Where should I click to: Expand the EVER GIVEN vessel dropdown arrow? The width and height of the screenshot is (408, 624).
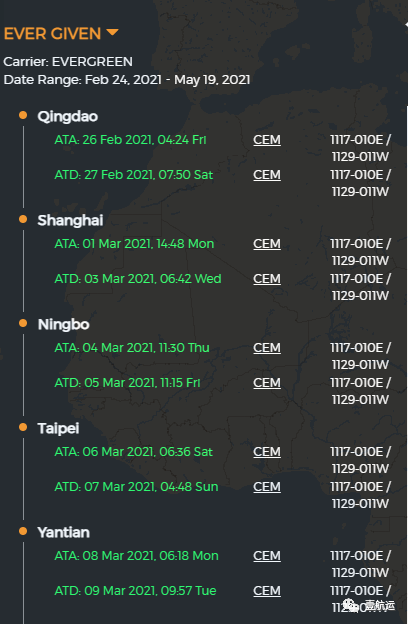click(113, 32)
